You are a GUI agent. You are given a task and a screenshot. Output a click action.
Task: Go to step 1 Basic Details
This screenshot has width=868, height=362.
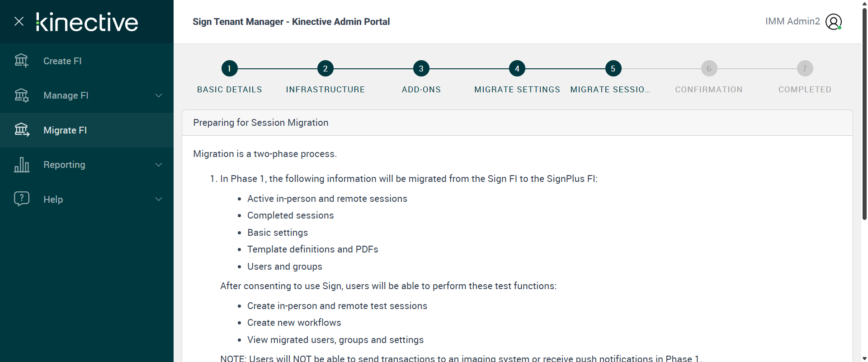pos(229,69)
